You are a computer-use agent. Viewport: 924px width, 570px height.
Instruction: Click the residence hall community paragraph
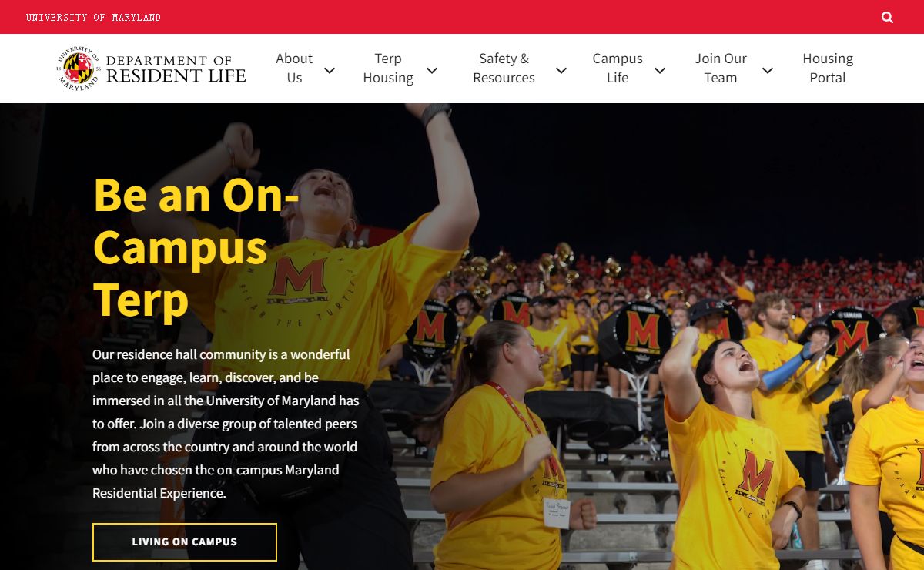(x=226, y=424)
